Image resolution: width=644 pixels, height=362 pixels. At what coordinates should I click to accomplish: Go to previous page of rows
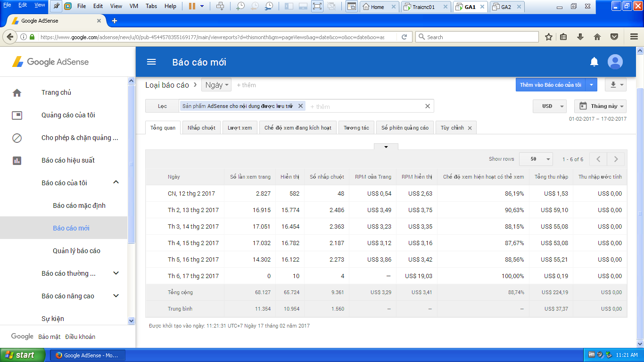(x=598, y=159)
